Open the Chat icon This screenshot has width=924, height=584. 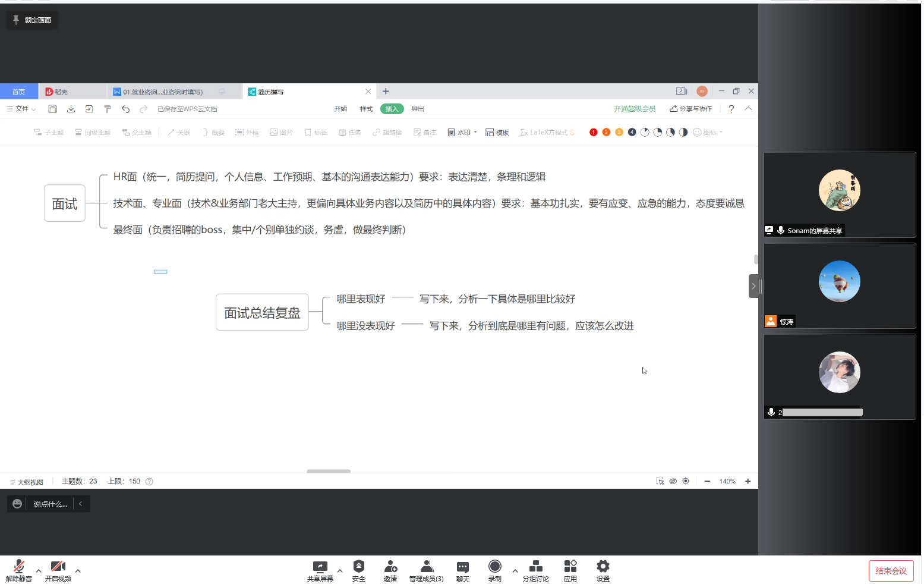coord(462,566)
